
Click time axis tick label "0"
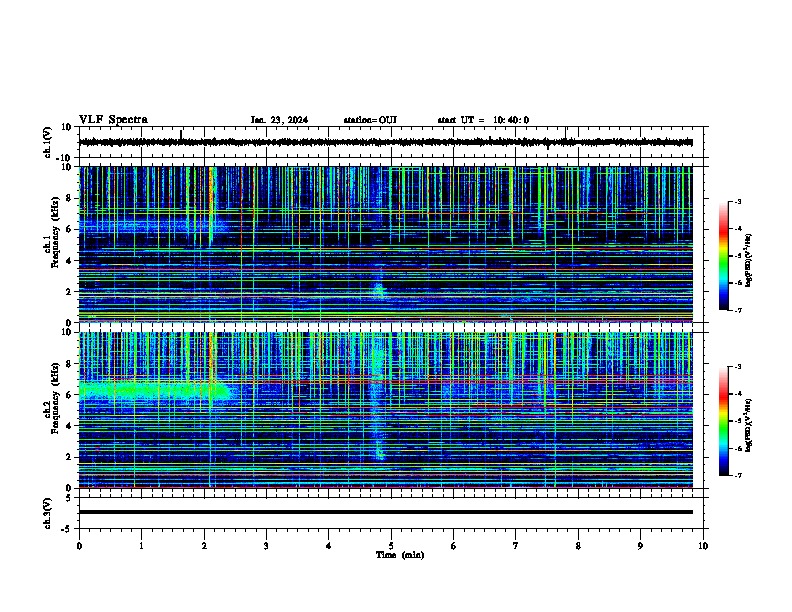[x=79, y=546]
